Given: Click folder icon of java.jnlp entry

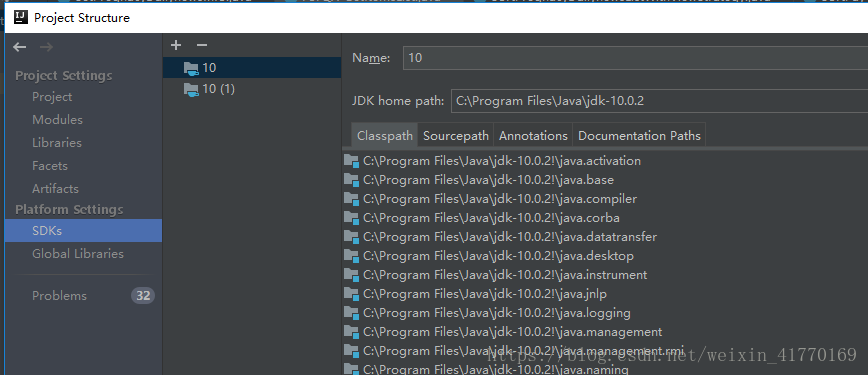Looking at the screenshot, I should tap(351, 294).
